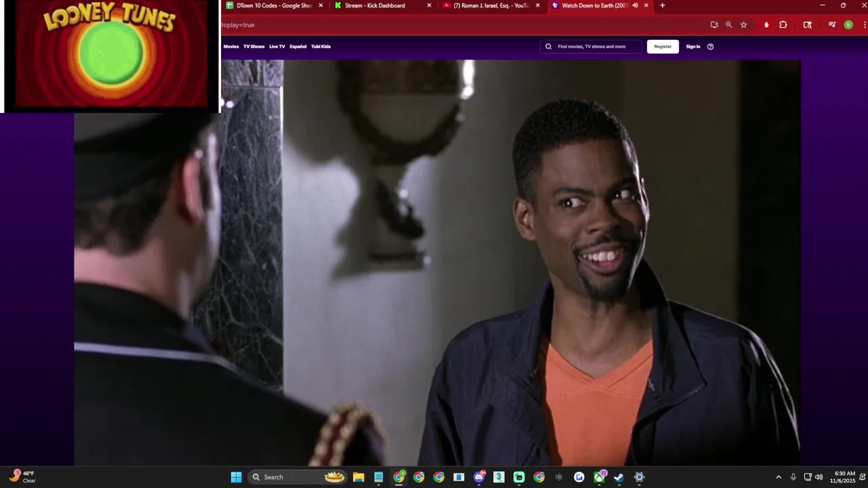Click the install app icon in address bar
The image size is (868, 488).
[x=714, y=24]
